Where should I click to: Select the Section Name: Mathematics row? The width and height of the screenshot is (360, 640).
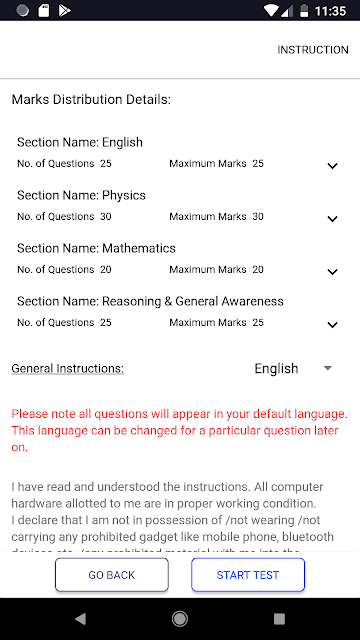click(x=177, y=260)
